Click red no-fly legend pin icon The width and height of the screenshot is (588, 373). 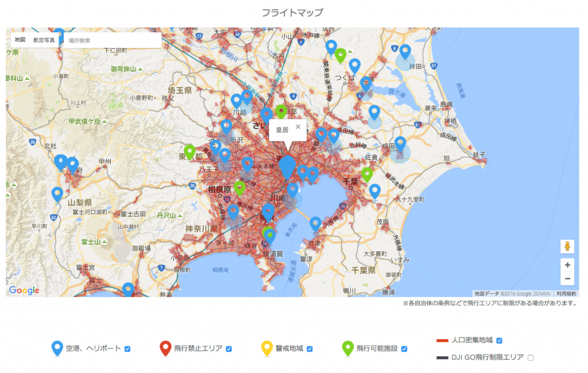coord(165,349)
